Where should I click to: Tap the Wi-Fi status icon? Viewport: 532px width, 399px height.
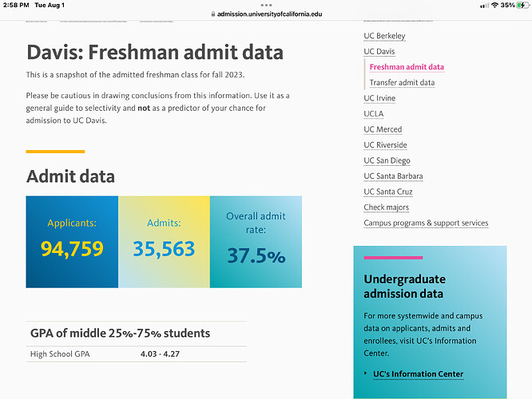495,5
